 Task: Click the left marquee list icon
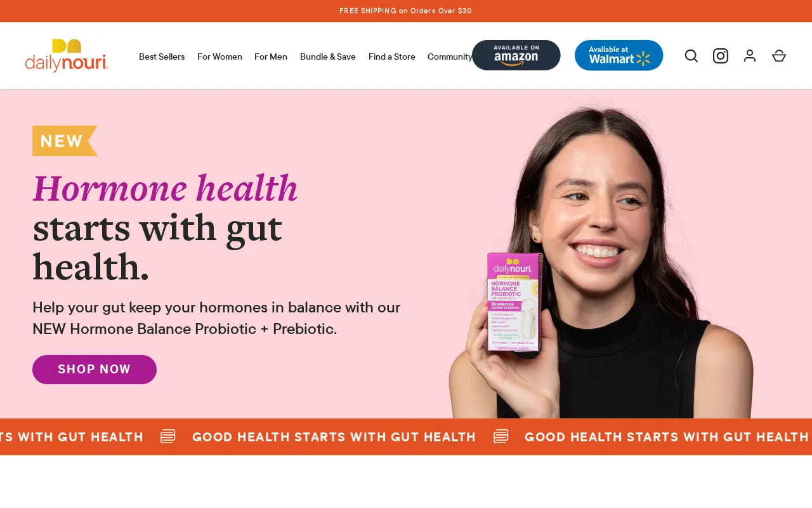168,436
